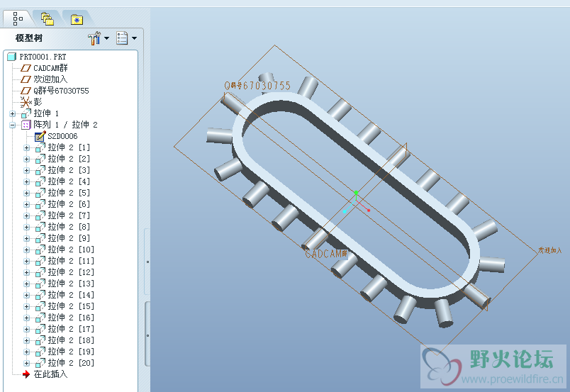Click the 拉伸 2 [10] extrude icon

click(x=40, y=250)
